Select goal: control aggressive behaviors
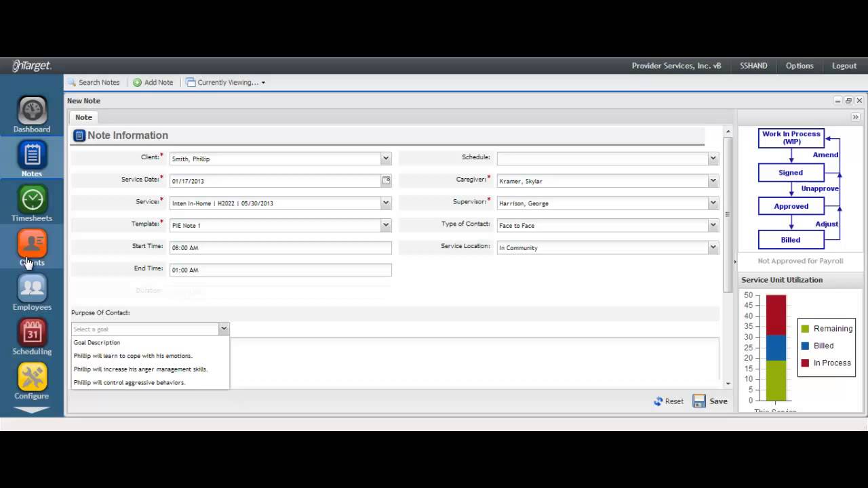 coord(150,382)
